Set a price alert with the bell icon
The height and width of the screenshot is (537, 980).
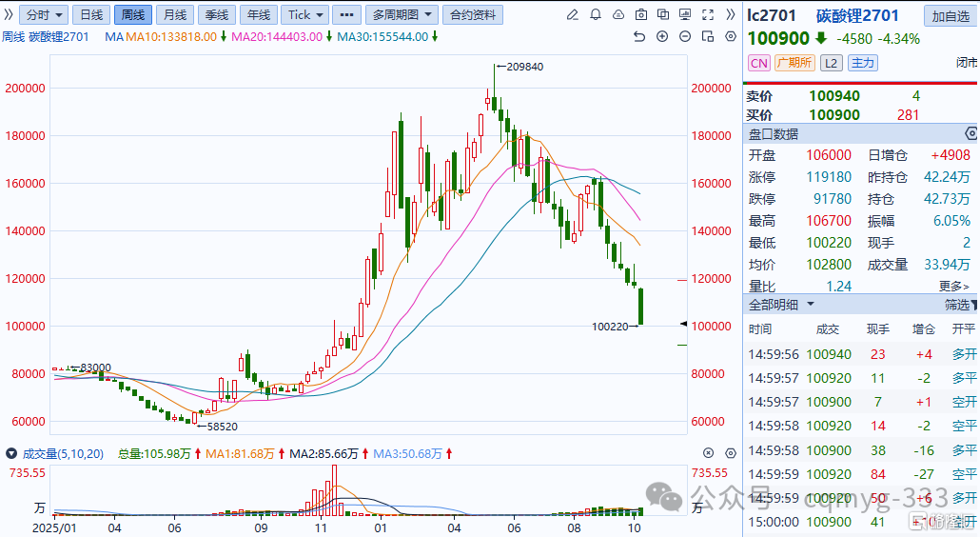[x=596, y=14]
